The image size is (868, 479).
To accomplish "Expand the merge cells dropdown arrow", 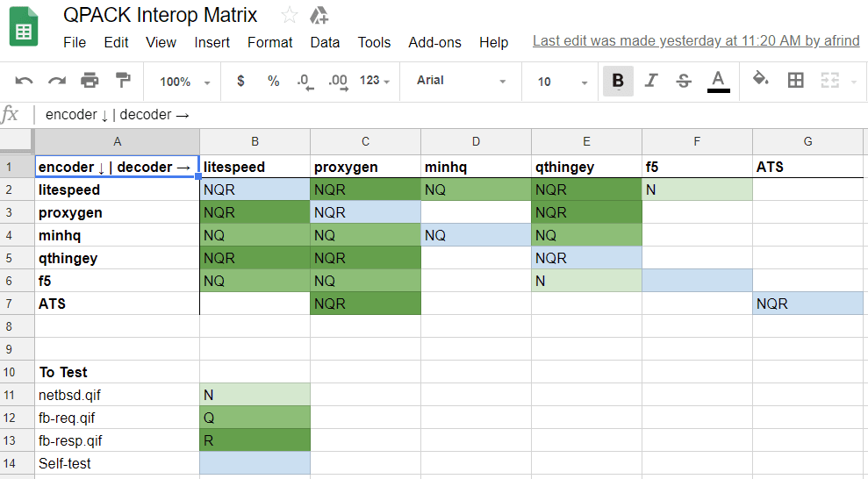I will click(x=854, y=82).
